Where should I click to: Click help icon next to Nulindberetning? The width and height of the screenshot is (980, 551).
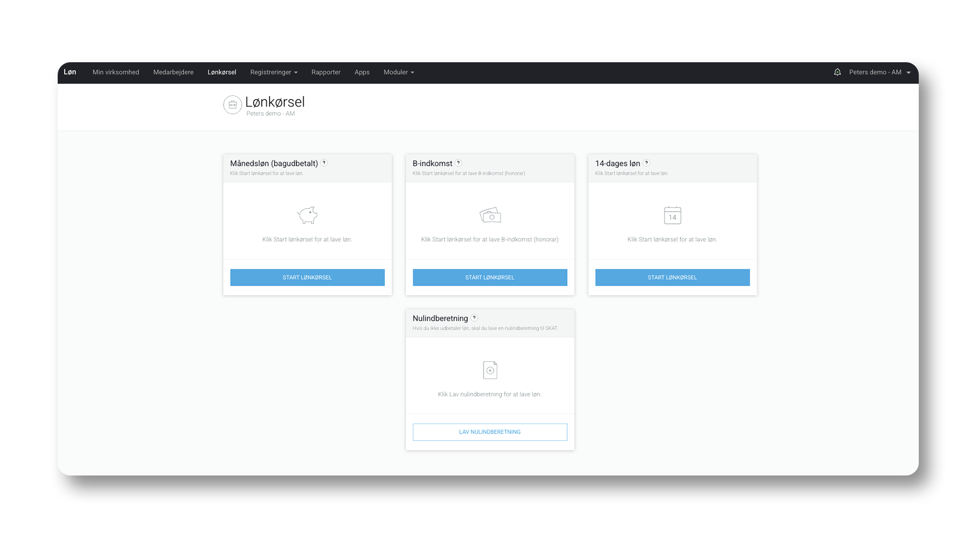click(x=474, y=317)
